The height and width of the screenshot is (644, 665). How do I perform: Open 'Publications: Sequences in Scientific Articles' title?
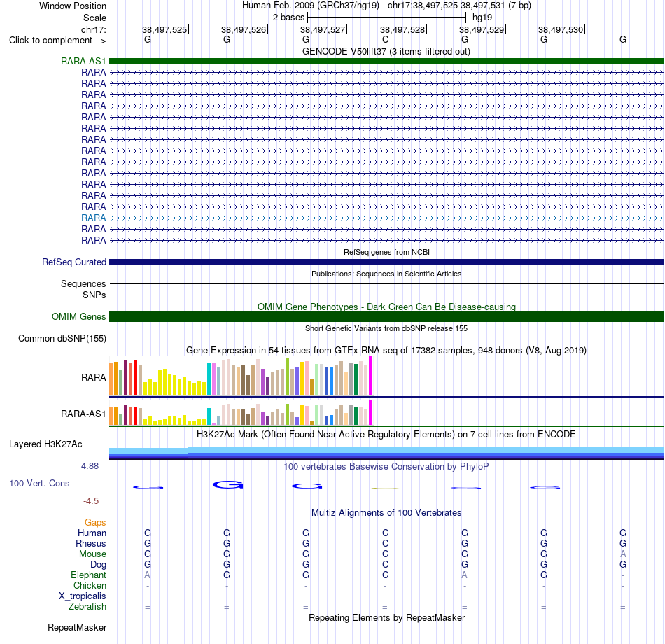386,274
